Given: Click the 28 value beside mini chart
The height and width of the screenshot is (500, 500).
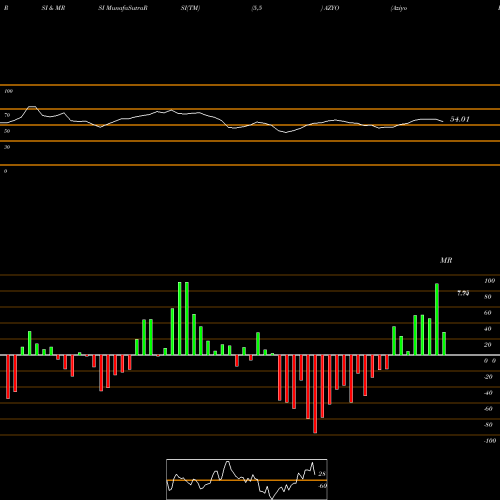Looking at the screenshot, I should [x=322, y=474].
